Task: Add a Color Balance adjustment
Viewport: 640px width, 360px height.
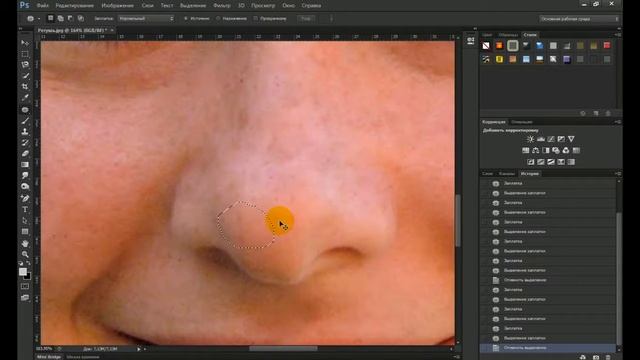Action: [536, 151]
